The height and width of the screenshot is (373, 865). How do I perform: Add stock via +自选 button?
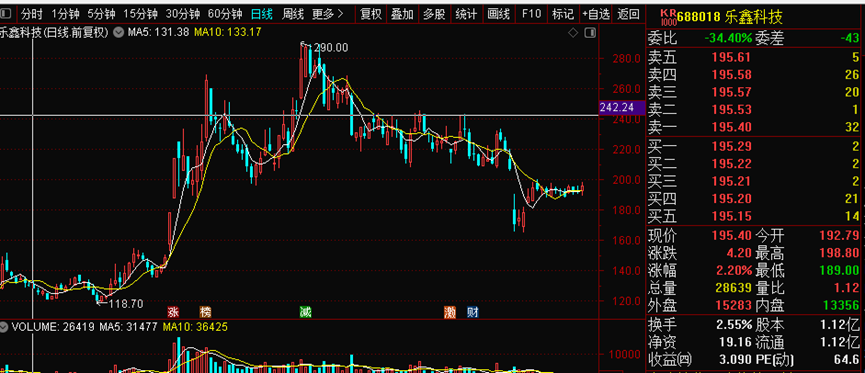click(596, 14)
